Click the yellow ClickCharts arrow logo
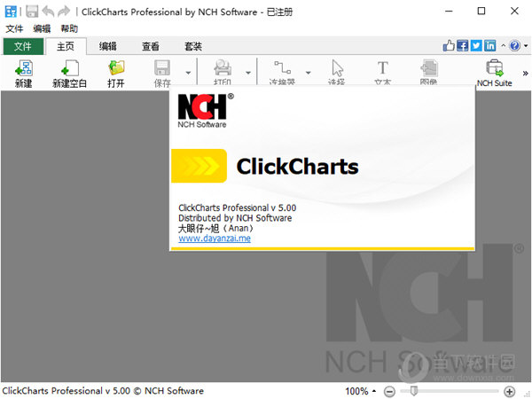532x399 pixels. tap(199, 166)
